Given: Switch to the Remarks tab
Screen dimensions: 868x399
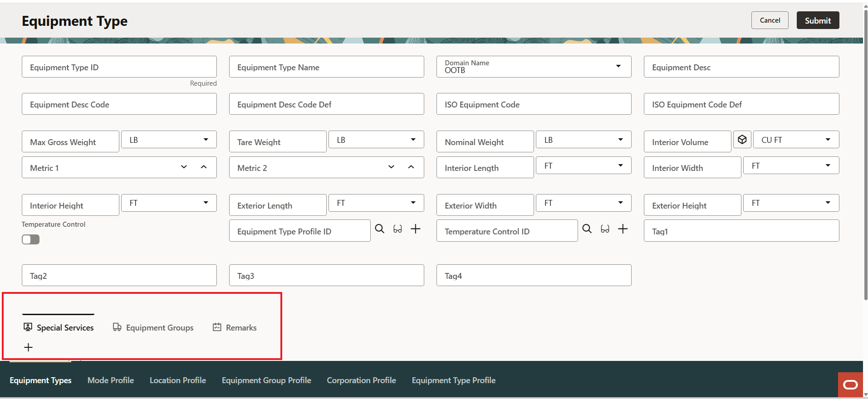Looking at the screenshot, I should [235, 327].
